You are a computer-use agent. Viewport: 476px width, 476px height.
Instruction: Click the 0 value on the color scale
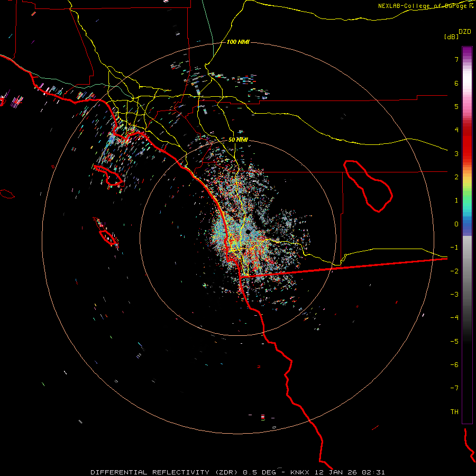tap(456, 224)
